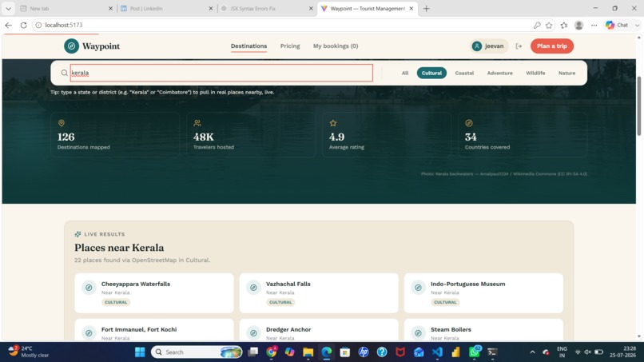Close the Waypoint browser tab
644x362 pixels.
point(411,8)
